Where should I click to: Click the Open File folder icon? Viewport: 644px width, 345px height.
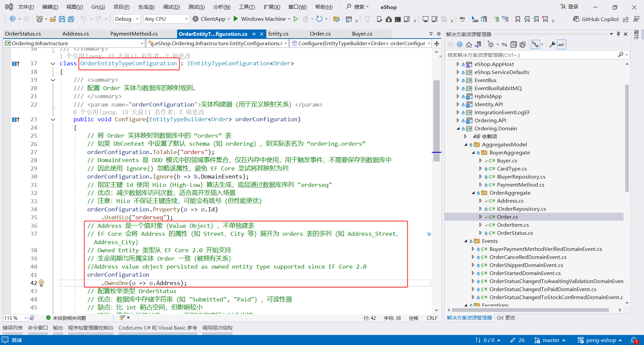tap(53, 19)
